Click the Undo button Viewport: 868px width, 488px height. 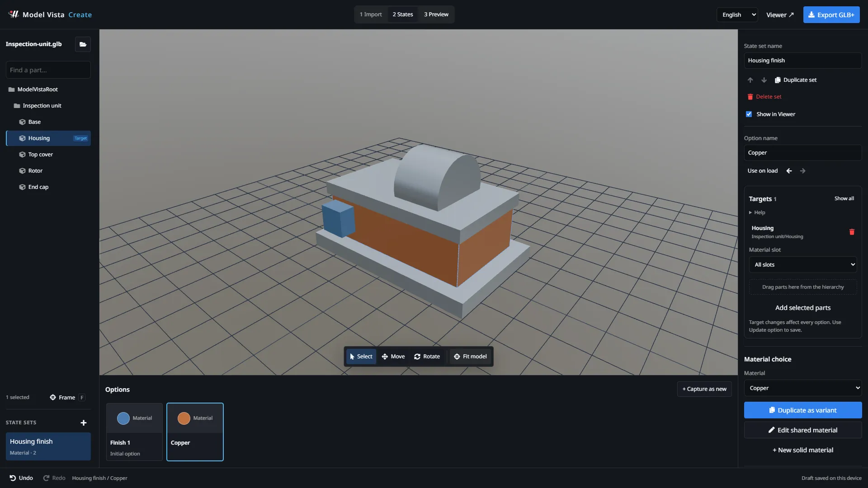21,478
